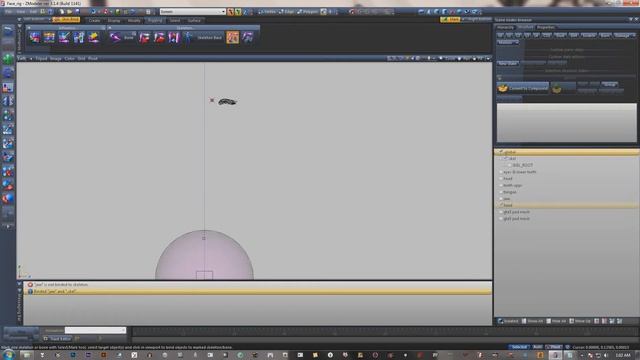Open the Properties tab in scene browser

click(x=546, y=27)
